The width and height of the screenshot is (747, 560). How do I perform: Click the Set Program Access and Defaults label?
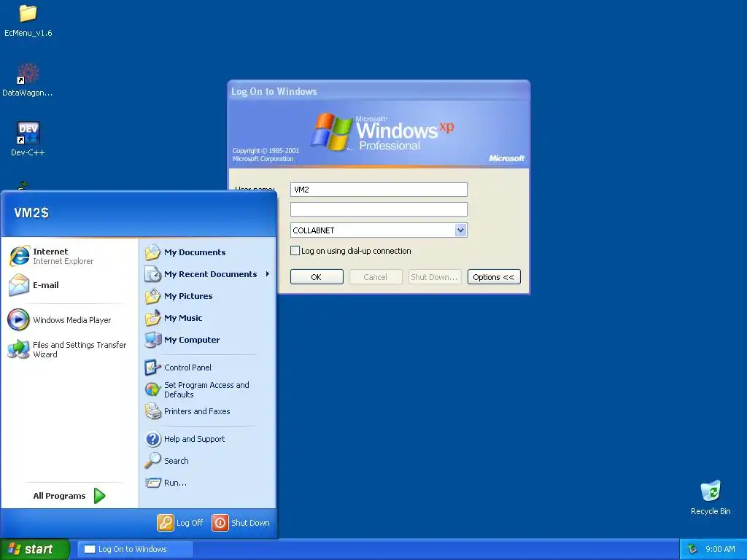click(x=206, y=389)
